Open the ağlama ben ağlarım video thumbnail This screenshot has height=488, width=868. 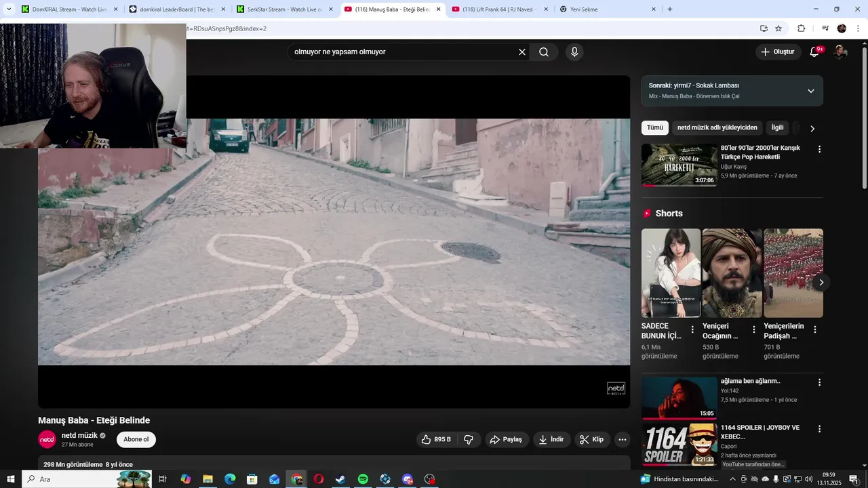679,398
